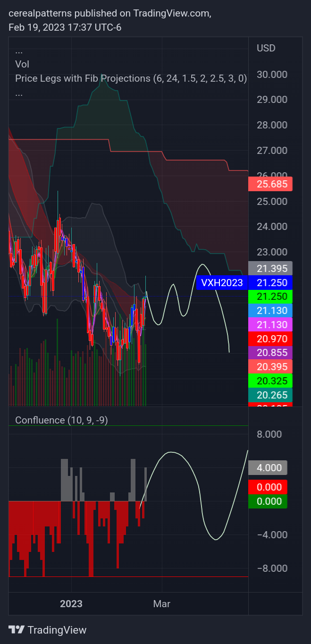Click the USD currency label

point(266,48)
